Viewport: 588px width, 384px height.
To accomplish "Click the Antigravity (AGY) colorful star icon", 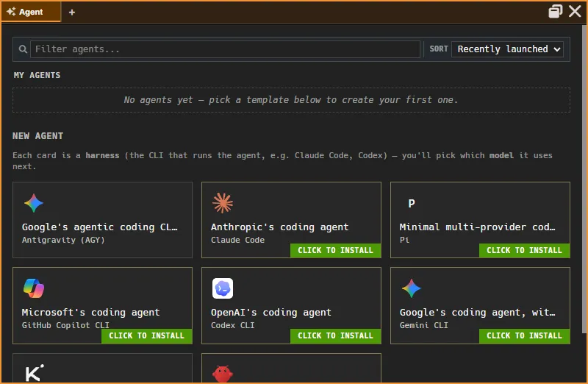I will click(34, 203).
